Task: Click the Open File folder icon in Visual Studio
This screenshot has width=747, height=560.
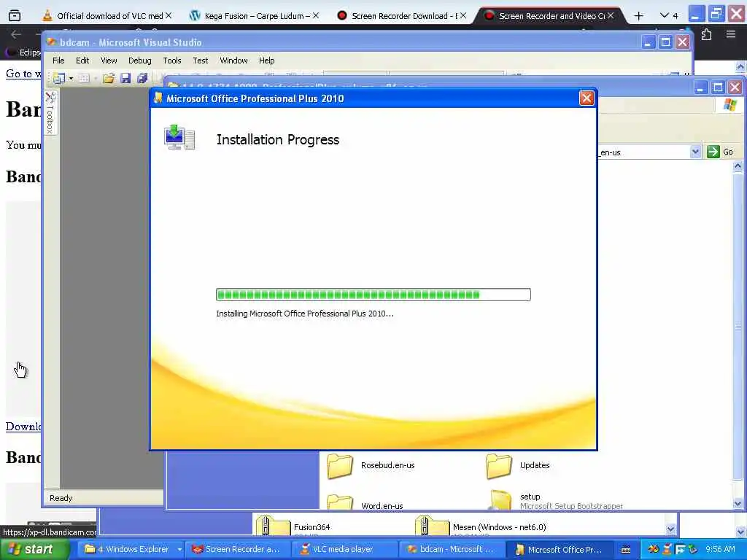Action: (x=109, y=78)
